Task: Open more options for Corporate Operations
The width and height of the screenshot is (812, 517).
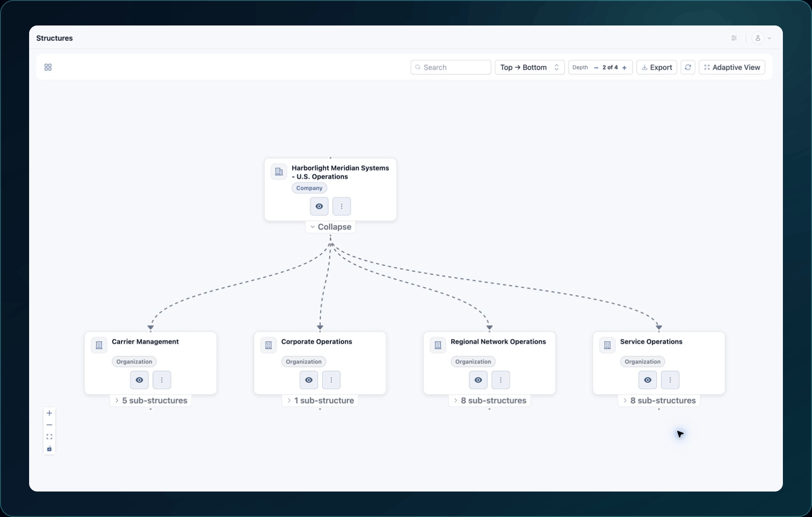Action: click(x=331, y=380)
